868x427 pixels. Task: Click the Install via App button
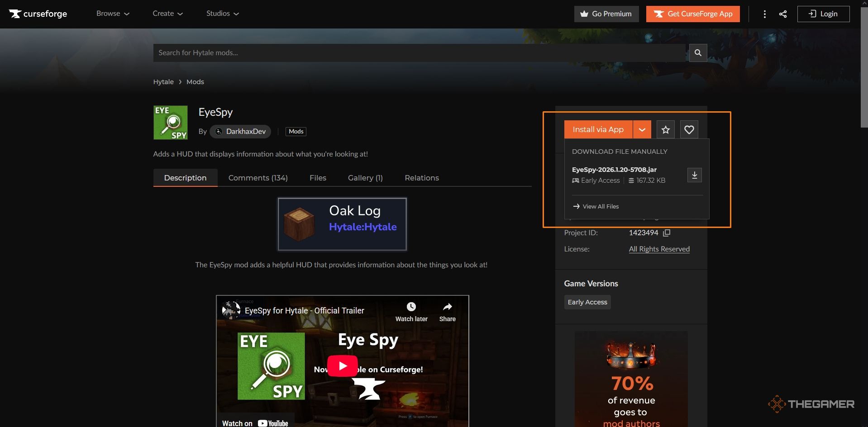point(598,130)
